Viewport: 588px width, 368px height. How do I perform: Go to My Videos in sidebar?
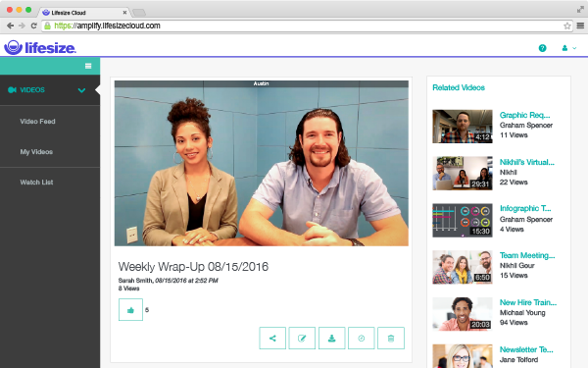point(36,152)
